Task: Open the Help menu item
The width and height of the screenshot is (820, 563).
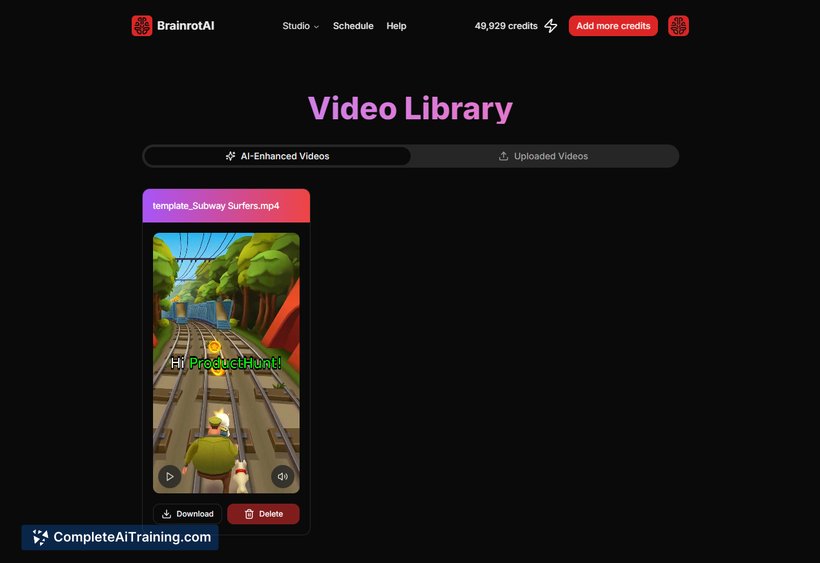Action: coord(396,26)
